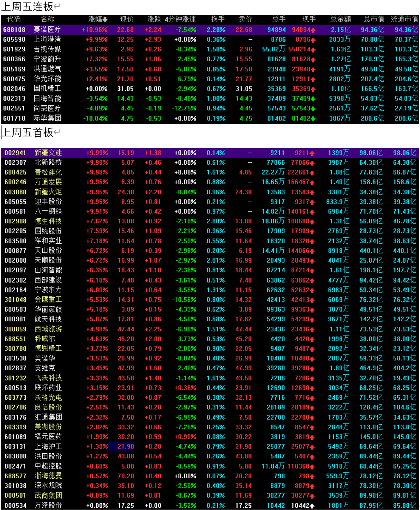This screenshot has width=420, height=510.
Task: Select stock code 002313
Action: point(14,99)
